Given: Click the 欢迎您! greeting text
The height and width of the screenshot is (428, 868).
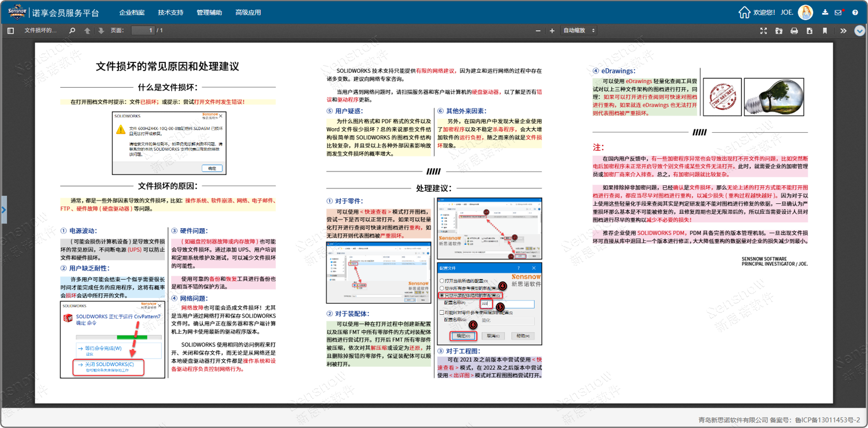Looking at the screenshot, I should point(764,12).
